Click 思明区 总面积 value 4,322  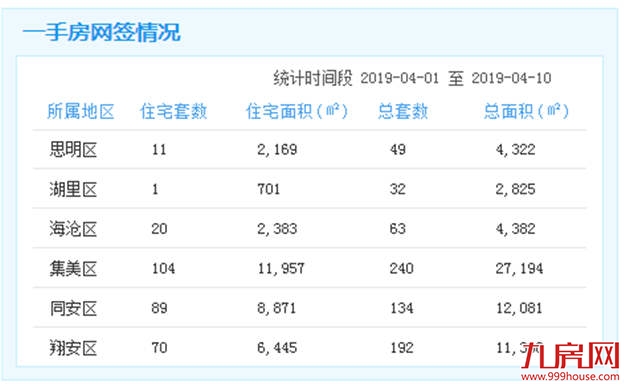pos(515,150)
